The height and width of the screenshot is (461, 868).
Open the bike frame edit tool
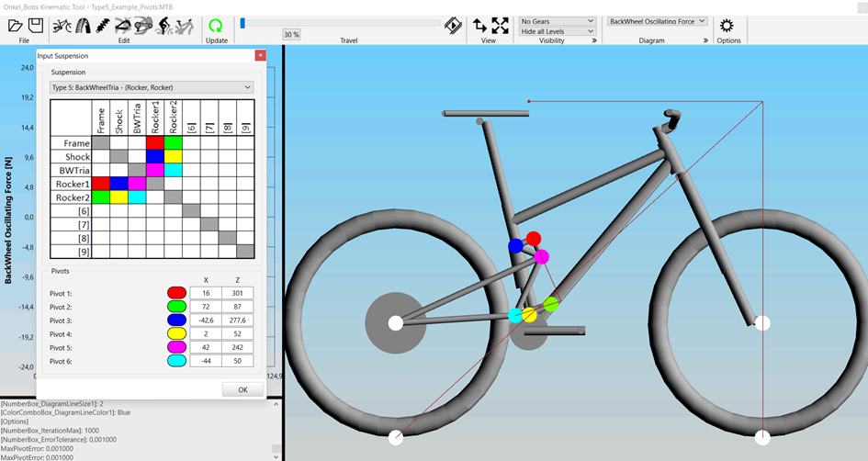[62, 26]
